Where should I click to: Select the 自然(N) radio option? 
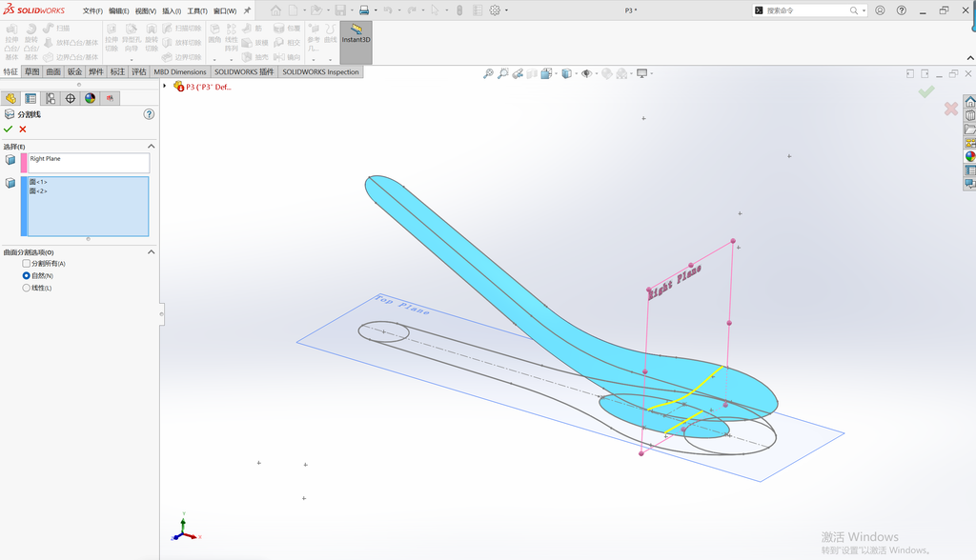(26, 275)
